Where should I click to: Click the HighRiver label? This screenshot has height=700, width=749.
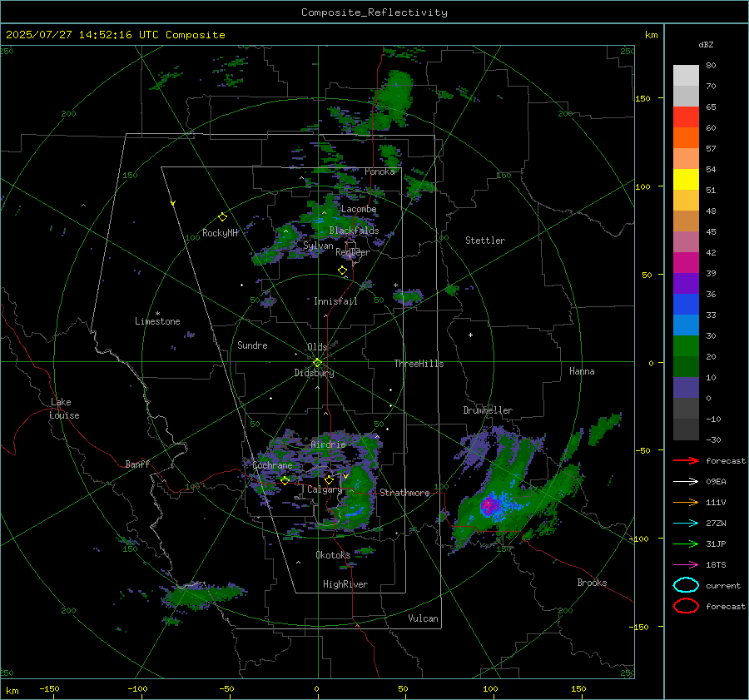click(x=345, y=584)
